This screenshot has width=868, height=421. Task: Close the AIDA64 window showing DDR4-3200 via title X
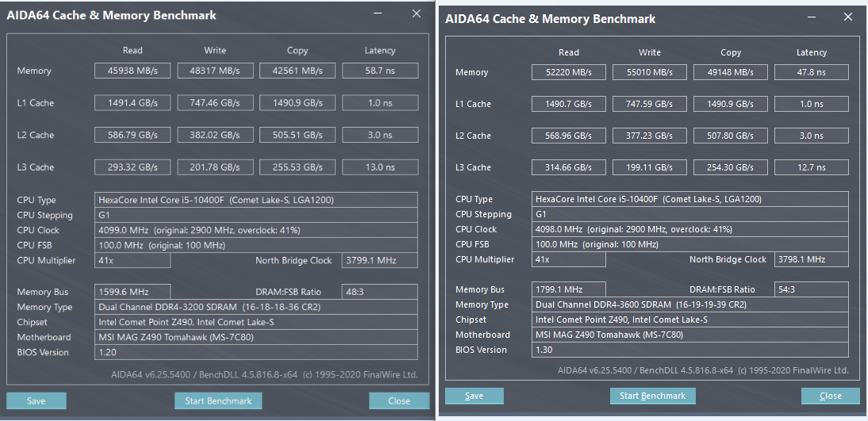417,13
